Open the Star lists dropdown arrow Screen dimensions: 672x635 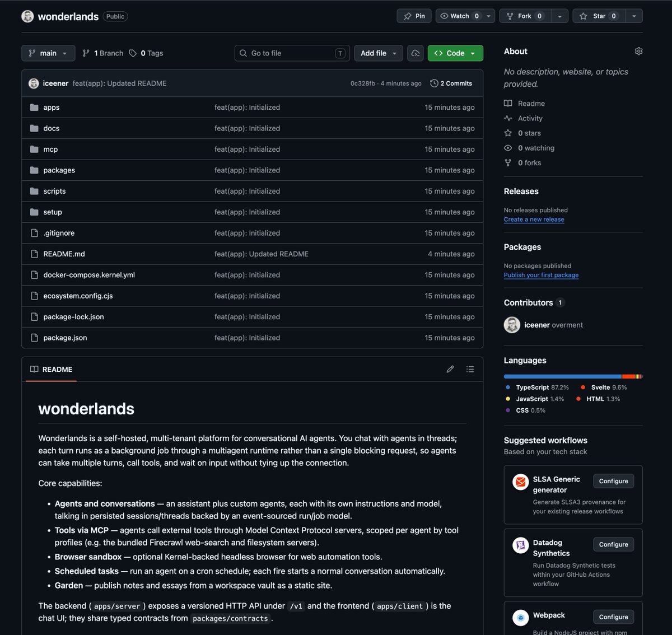coord(634,16)
